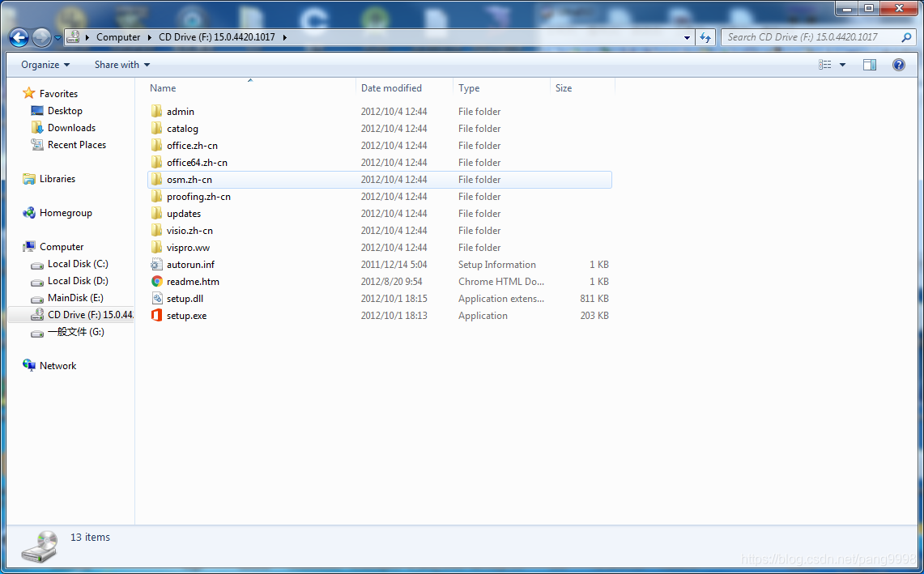This screenshot has height=574, width=924.
Task: Click the "811 KB" size value
Action: click(x=594, y=299)
